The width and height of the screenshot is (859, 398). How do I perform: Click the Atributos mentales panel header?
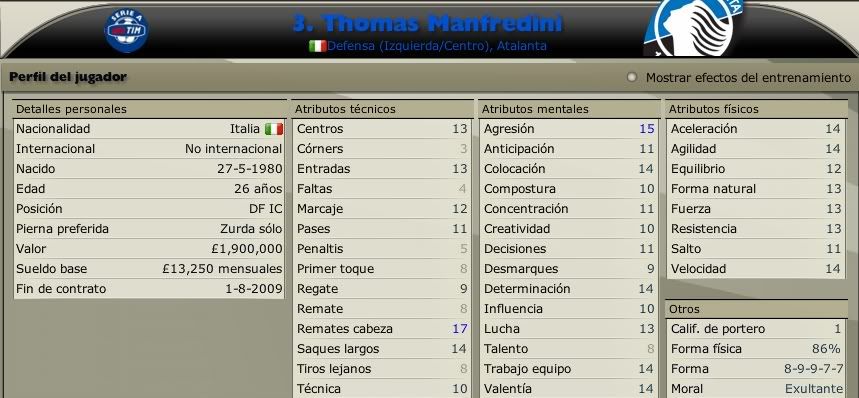pos(569,109)
